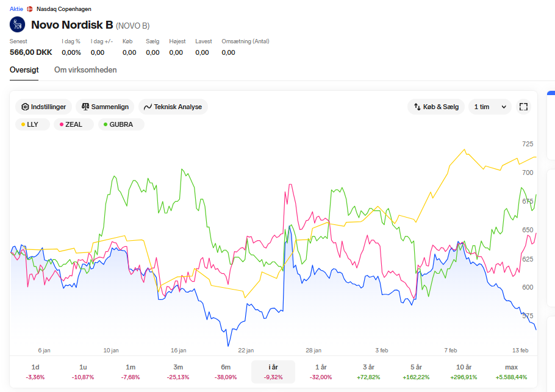Click the Køb & Sælg arrows icon
Viewport: 555px width, 392px height.
pyautogui.click(x=417, y=107)
